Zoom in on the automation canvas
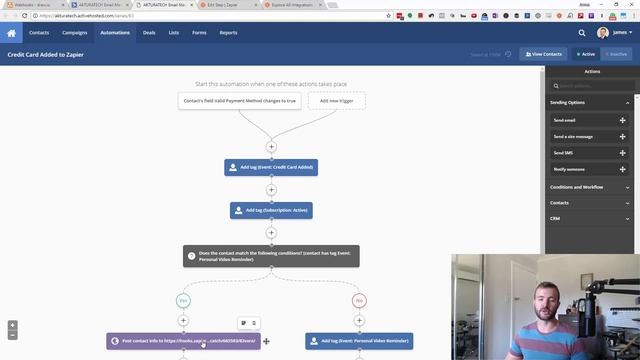The height and width of the screenshot is (360, 640). (13, 325)
